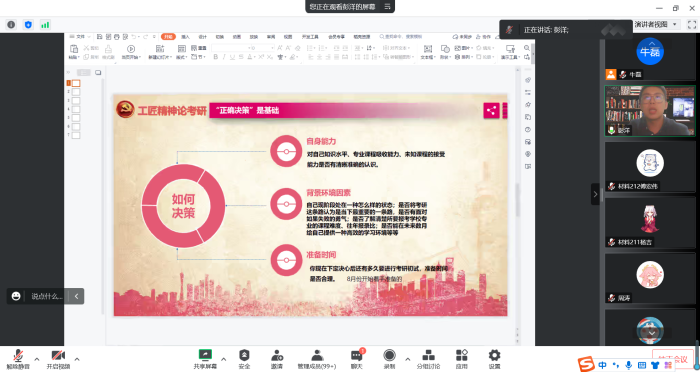Open the 应用 apps icon

(462, 359)
